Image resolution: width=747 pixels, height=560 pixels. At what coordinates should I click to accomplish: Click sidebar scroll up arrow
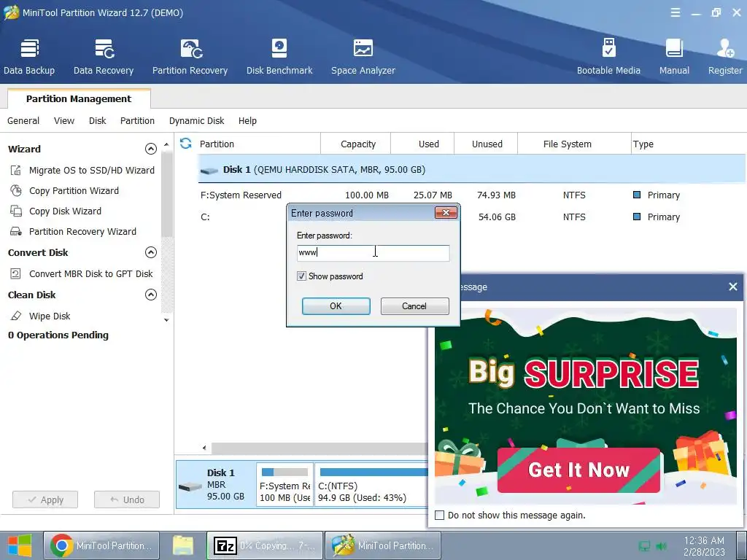166,144
